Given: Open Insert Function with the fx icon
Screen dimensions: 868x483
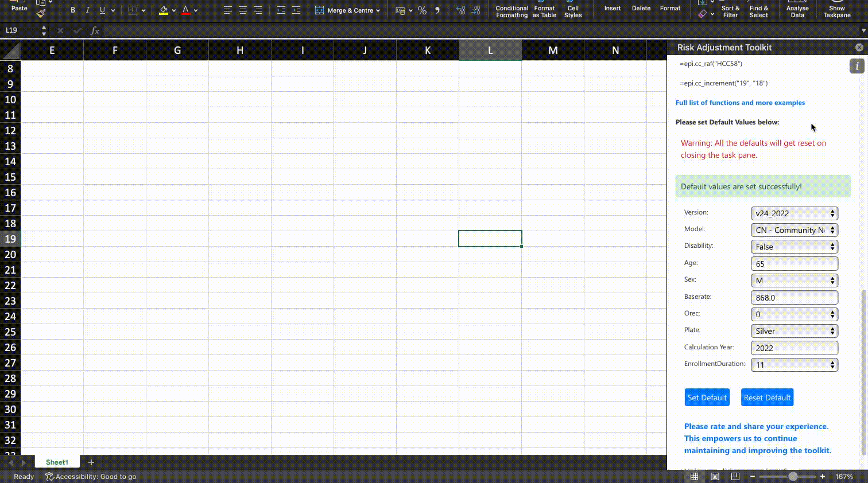Looking at the screenshot, I should pos(95,30).
